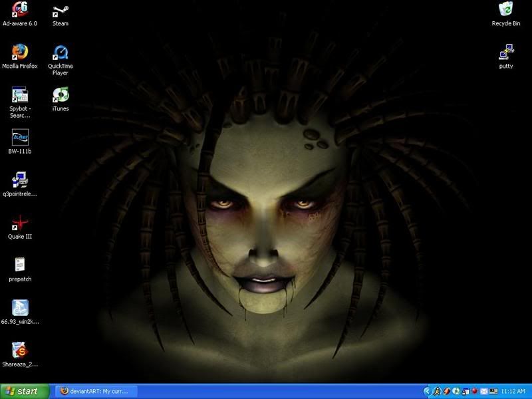Screen dimensions: 532x399
Task: Click the display settings tray icon
Action: [x=493, y=392]
